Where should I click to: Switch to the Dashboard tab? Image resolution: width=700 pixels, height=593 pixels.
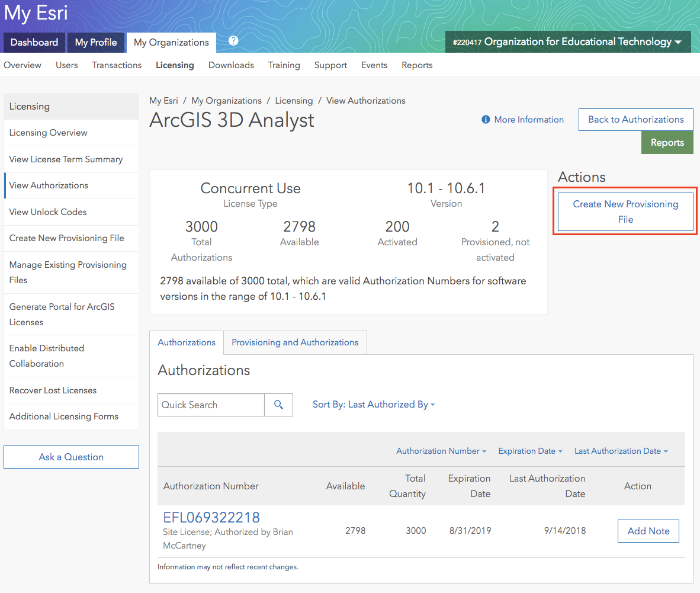[x=34, y=43]
